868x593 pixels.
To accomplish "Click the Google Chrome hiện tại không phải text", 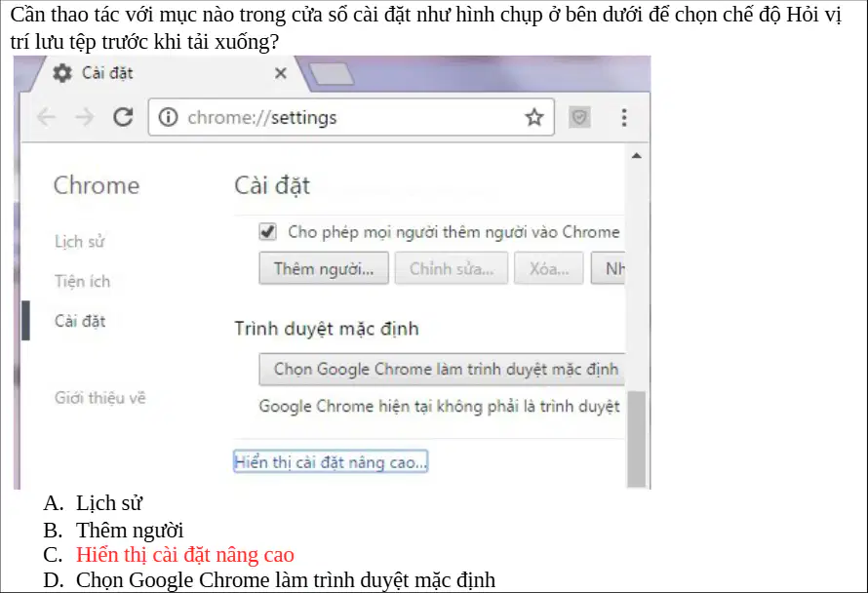I will coord(440,407).
